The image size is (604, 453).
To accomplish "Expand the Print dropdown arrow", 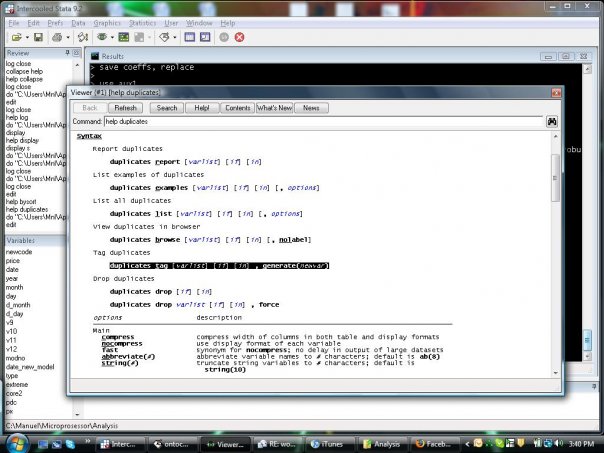I will coord(68,37).
